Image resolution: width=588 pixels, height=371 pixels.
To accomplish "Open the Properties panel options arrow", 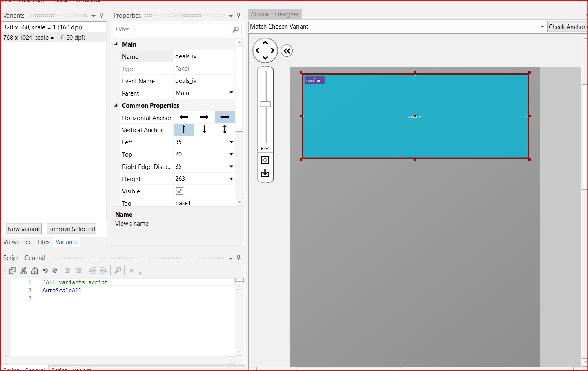I will 231,16.
